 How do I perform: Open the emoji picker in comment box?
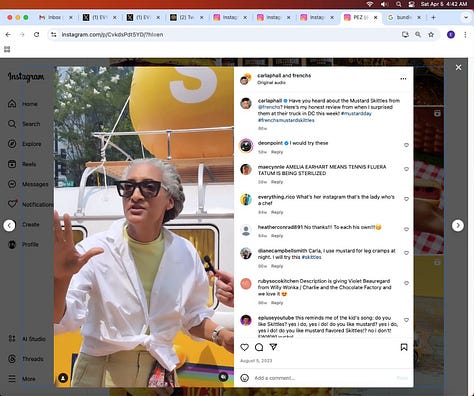point(244,378)
